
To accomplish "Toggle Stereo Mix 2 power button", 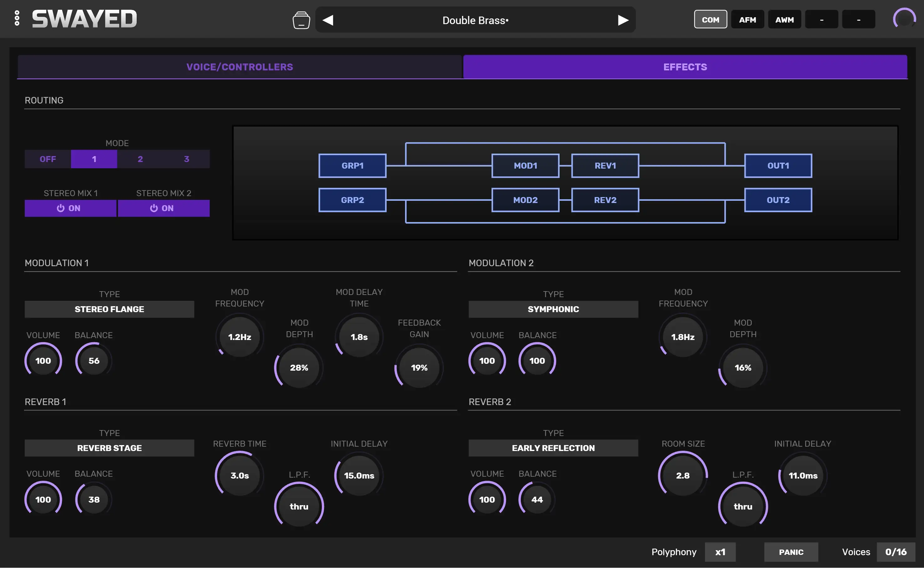I will [163, 208].
